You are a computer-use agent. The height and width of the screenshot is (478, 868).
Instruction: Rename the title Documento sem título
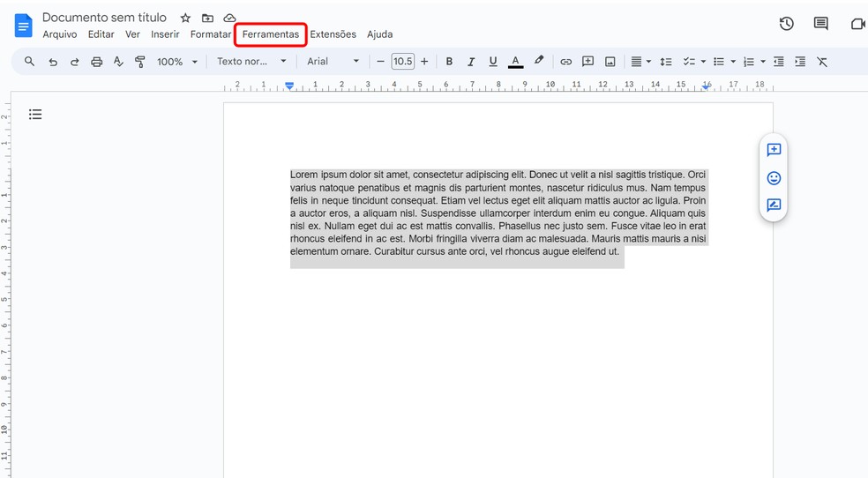(104, 18)
